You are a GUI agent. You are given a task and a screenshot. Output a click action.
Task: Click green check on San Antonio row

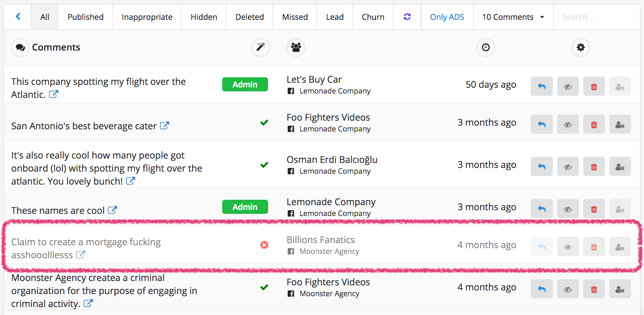pos(264,122)
